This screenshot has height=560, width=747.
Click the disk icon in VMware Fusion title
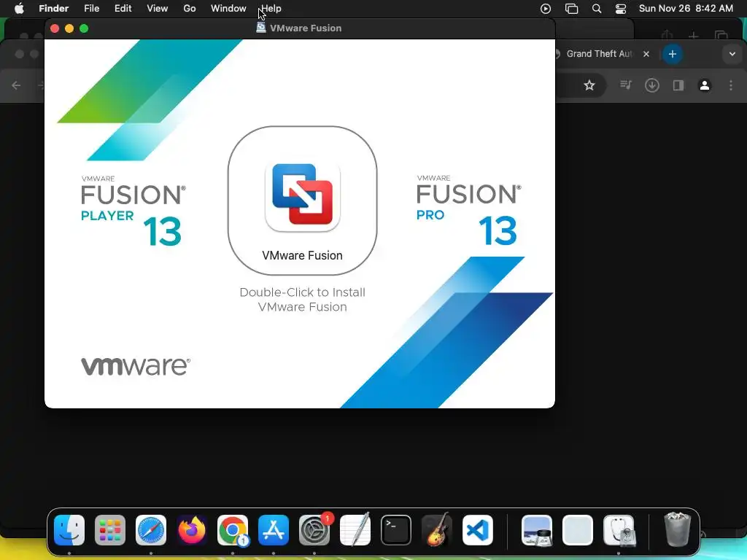pos(261,28)
